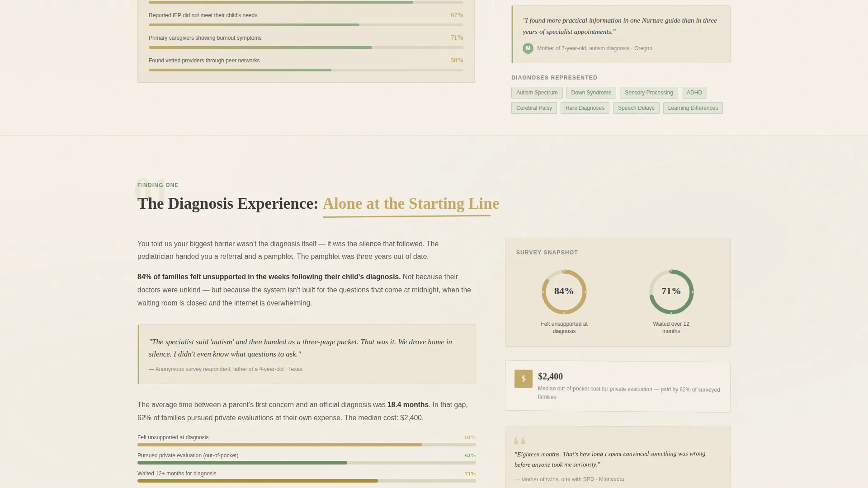This screenshot has width=868, height=488.
Task: Select the Sensory Processing tag
Action: [649, 93]
